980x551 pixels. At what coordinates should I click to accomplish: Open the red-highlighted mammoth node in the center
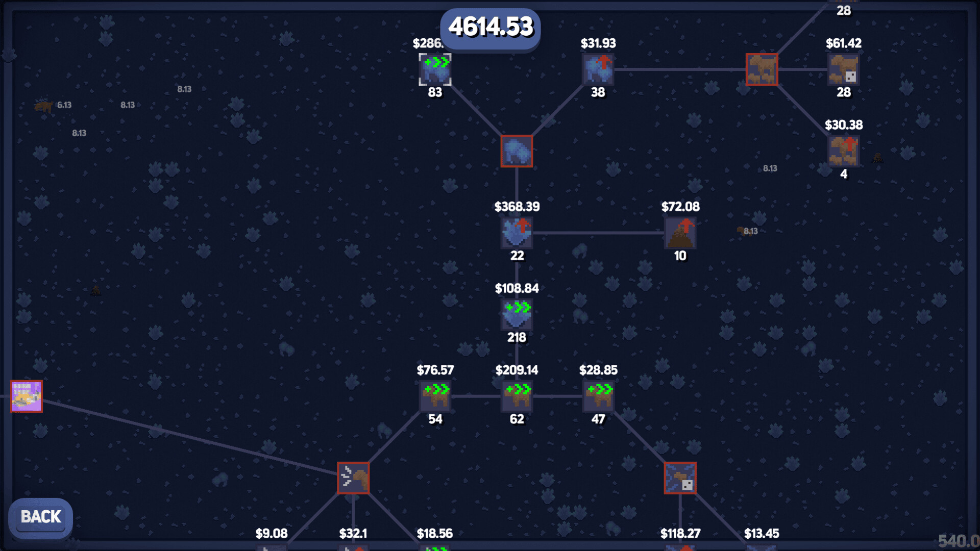517,151
